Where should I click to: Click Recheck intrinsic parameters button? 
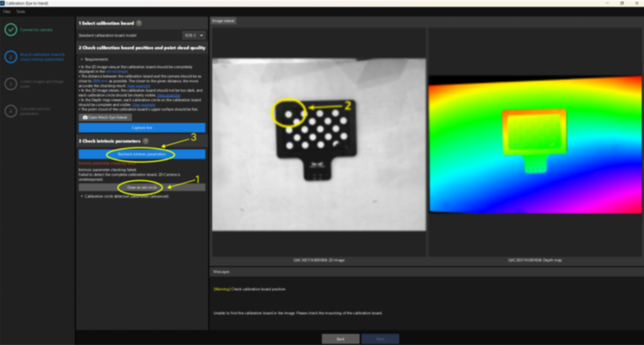[142, 154]
